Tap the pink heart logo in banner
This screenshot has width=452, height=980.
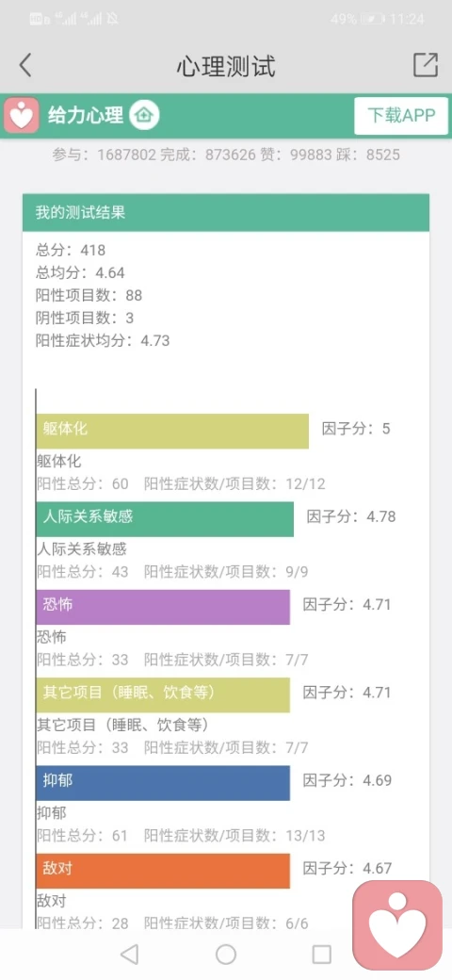click(x=22, y=116)
